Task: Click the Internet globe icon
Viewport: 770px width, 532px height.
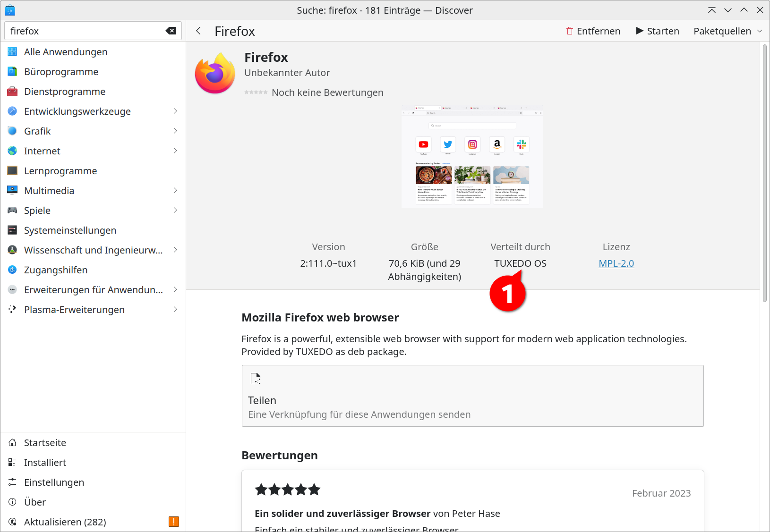Action: tap(12, 151)
